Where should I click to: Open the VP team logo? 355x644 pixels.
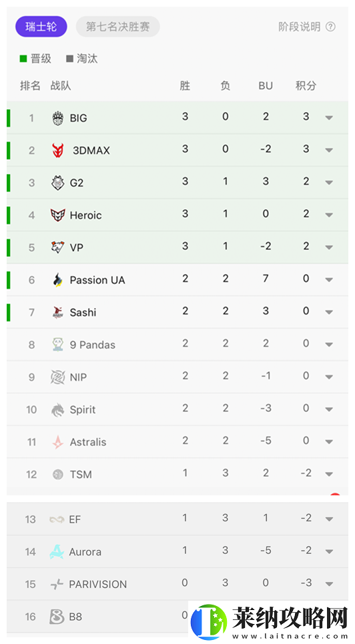(58, 247)
